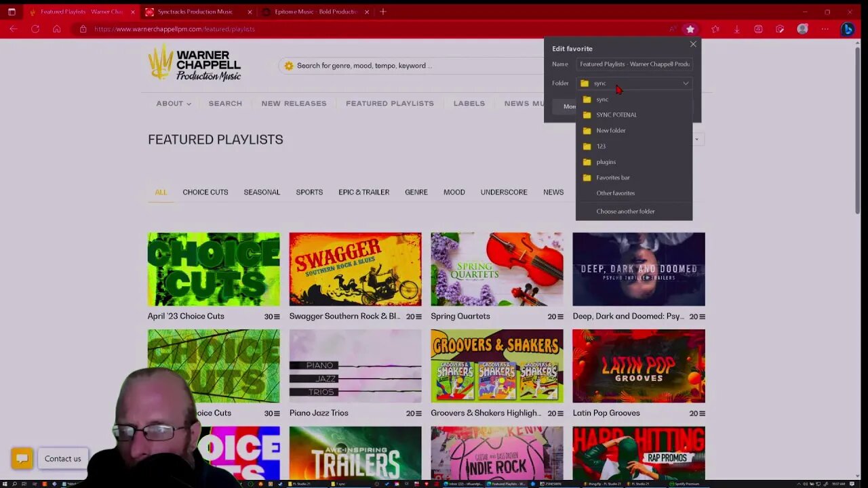Choose the SYNC POTENAL folder
Screen dimensions: 868x488
(x=634, y=115)
